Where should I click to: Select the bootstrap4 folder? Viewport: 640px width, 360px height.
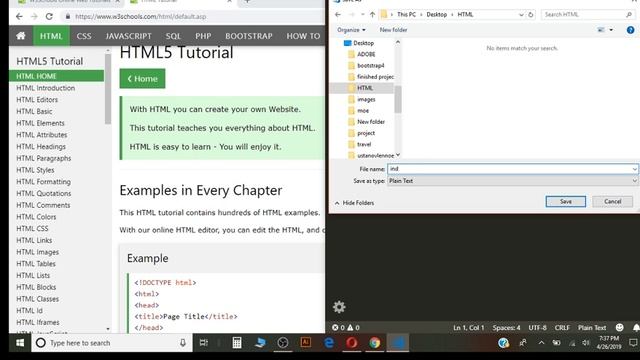tap(370, 65)
